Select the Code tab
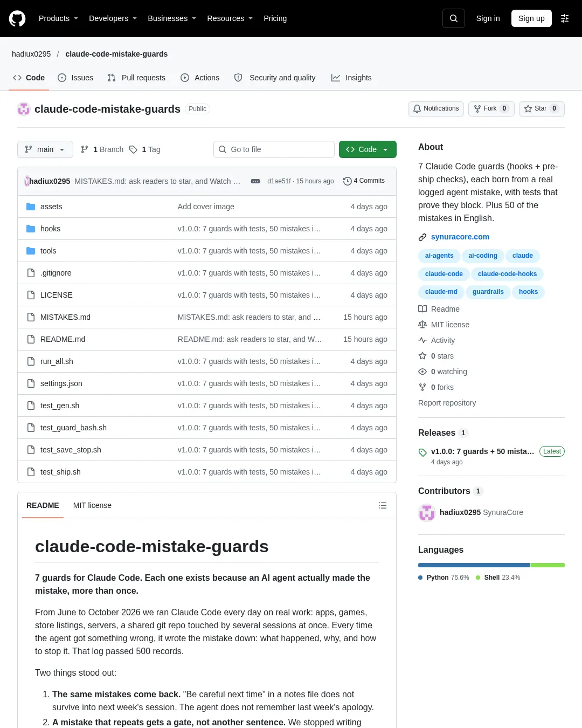 tap(29, 78)
